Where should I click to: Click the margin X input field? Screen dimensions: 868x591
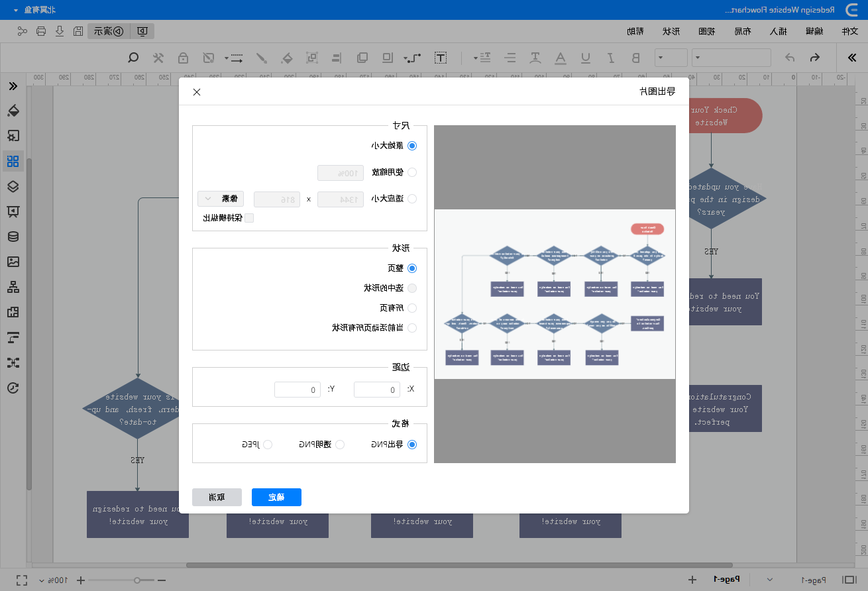[x=377, y=390]
